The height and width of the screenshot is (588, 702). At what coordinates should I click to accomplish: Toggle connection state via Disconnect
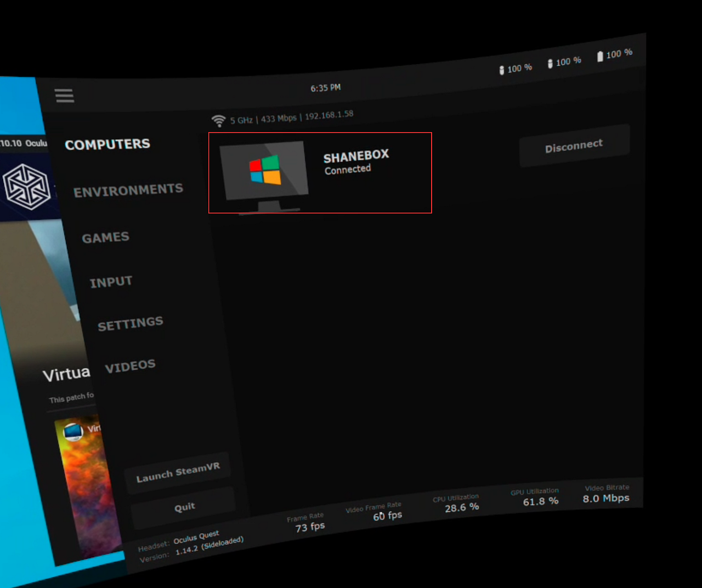574,144
